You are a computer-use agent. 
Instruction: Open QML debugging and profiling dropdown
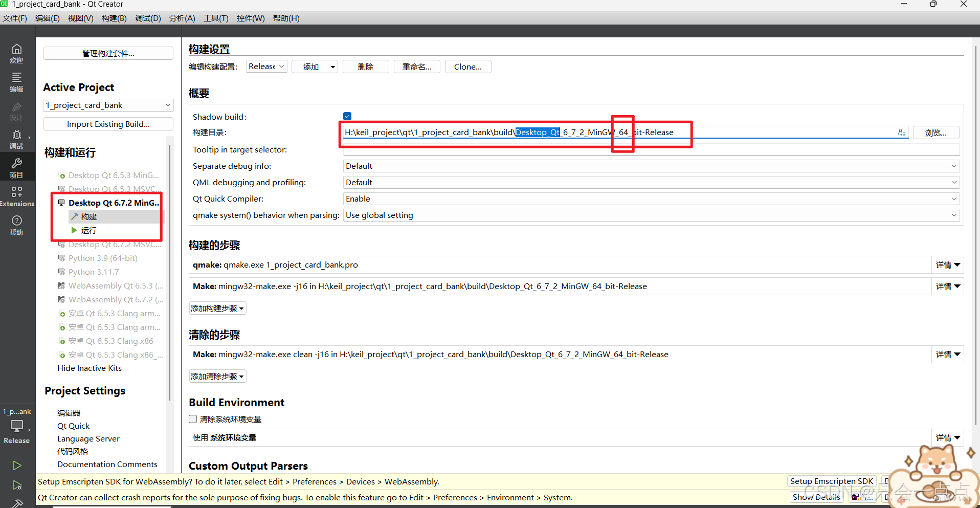(x=651, y=182)
